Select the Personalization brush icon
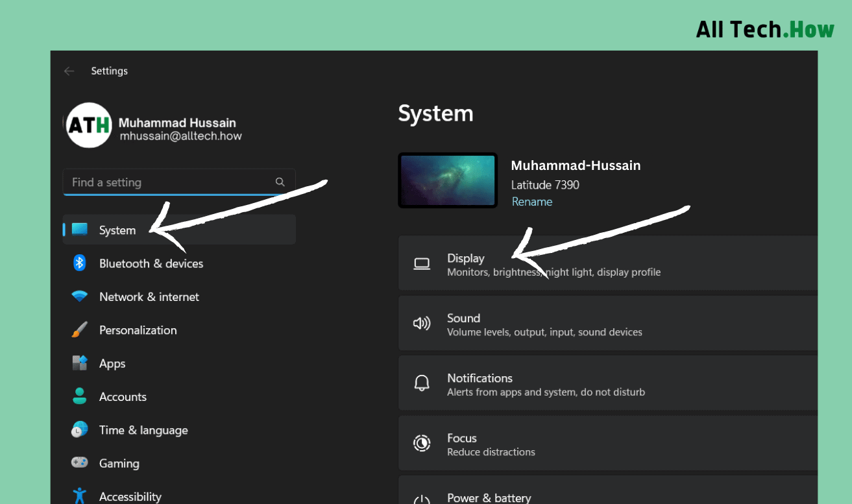 [x=79, y=330]
